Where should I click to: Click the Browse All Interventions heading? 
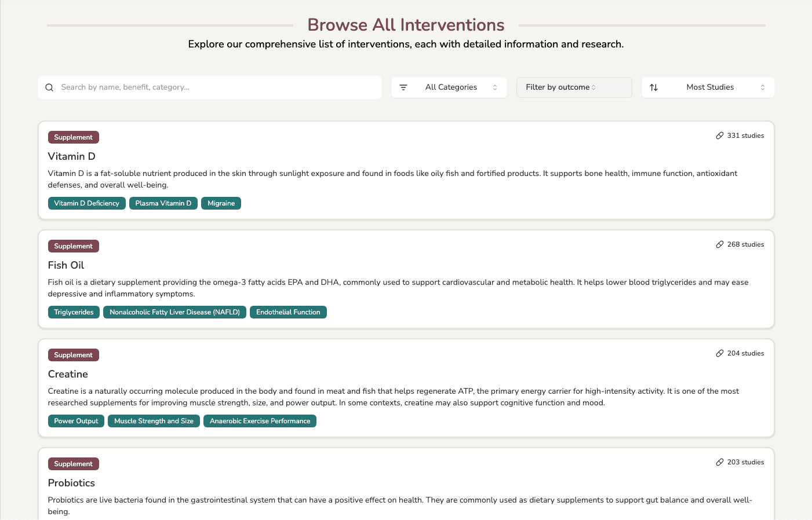point(406,25)
